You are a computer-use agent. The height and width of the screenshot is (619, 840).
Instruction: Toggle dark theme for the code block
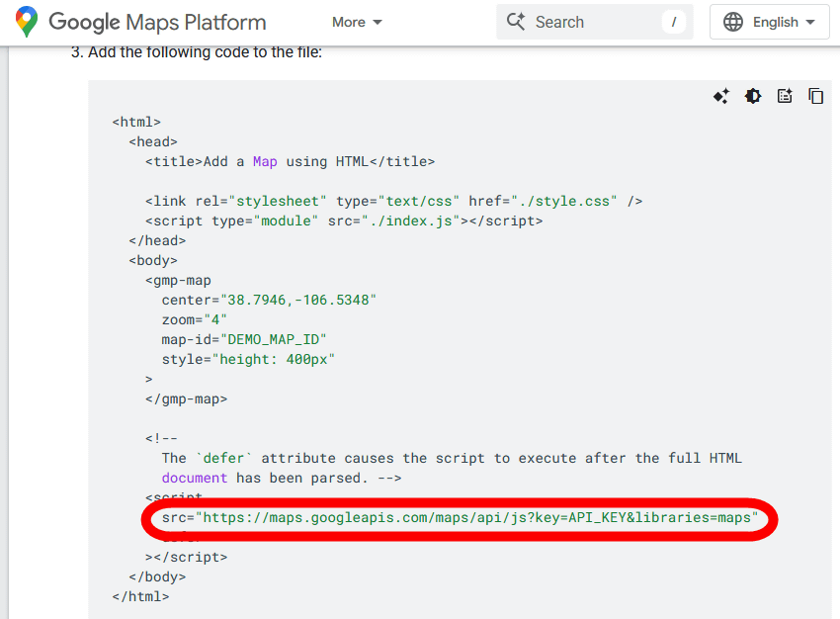click(753, 96)
